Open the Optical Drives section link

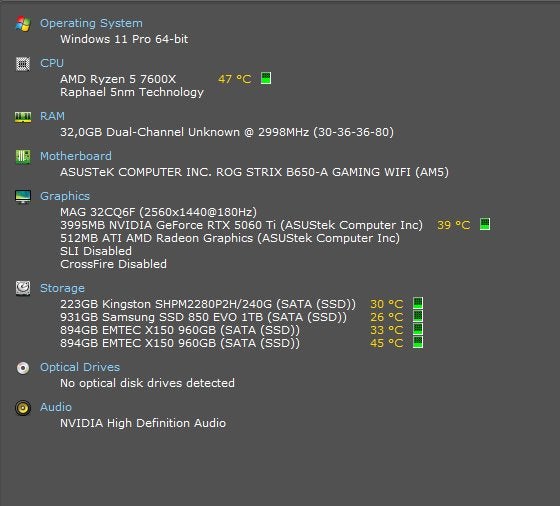pos(80,367)
